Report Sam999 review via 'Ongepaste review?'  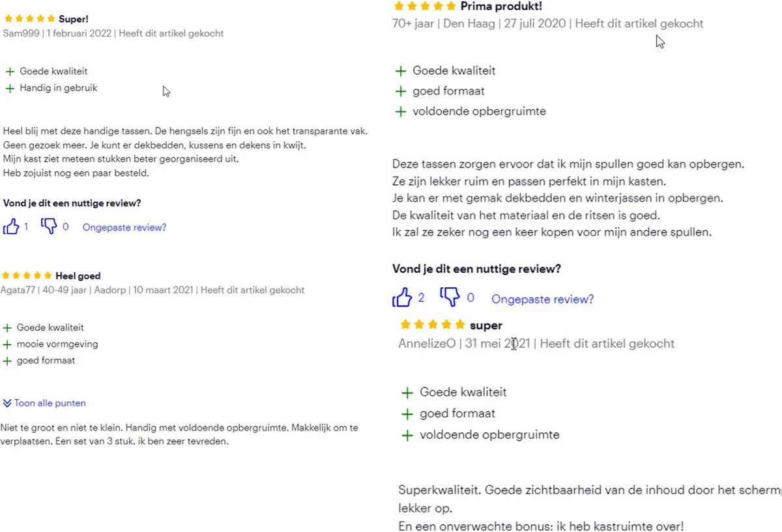point(124,227)
